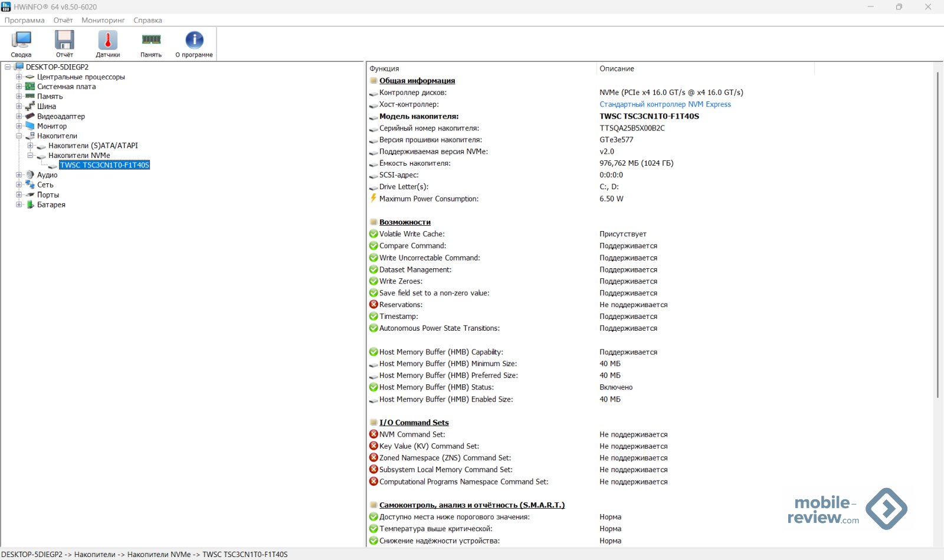Collapse the DESKTOP-5DIEGP2 root node
Viewport: 944px width, 560px height.
pyautogui.click(x=8, y=67)
